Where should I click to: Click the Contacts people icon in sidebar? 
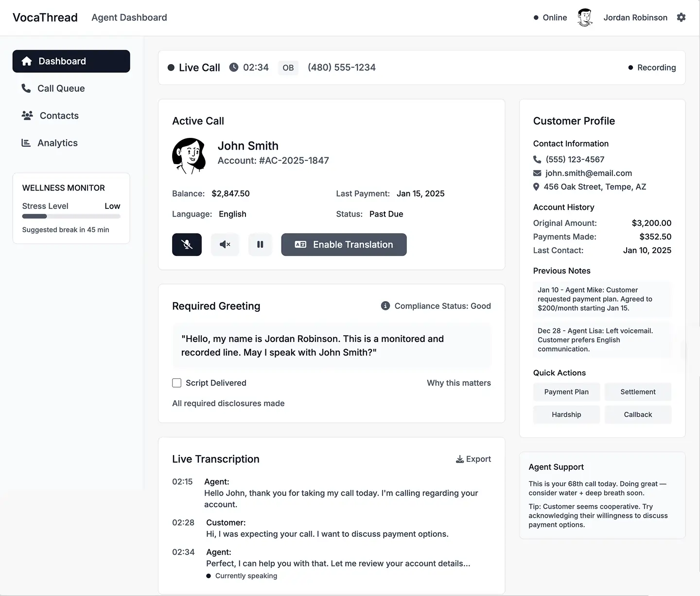click(x=26, y=116)
